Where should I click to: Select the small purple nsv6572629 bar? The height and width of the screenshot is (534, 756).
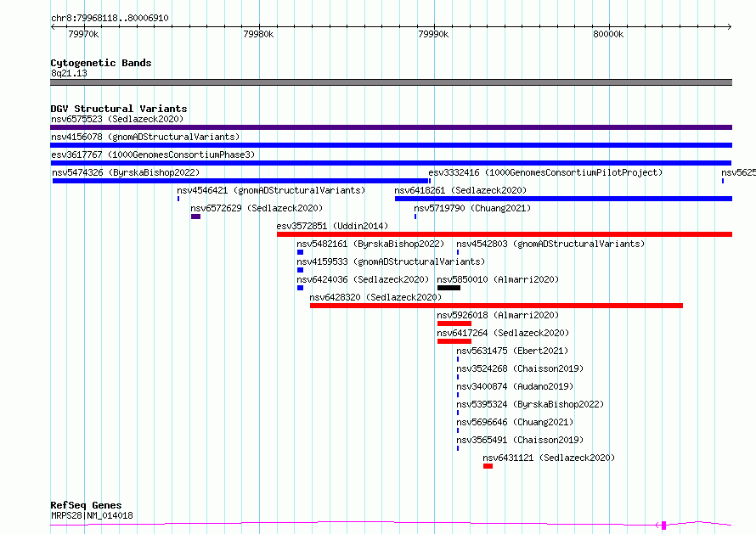click(195, 216)
